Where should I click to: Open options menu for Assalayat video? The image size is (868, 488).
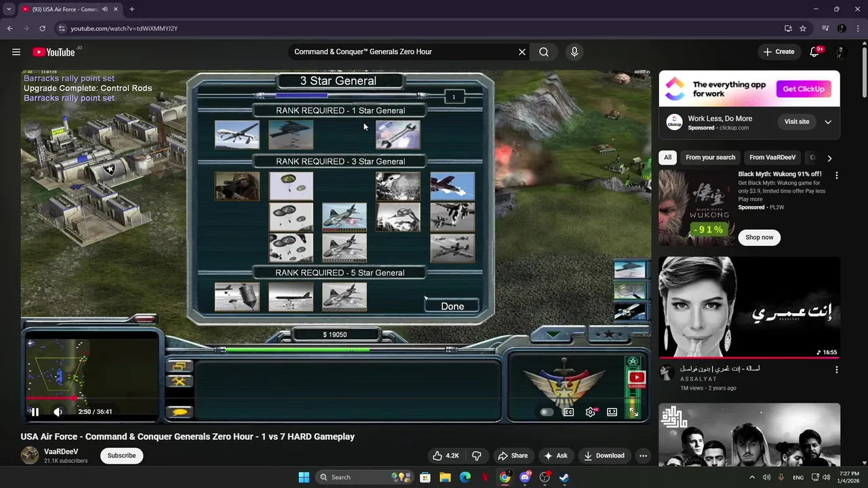pyautogui.click(x=836, y=370)
